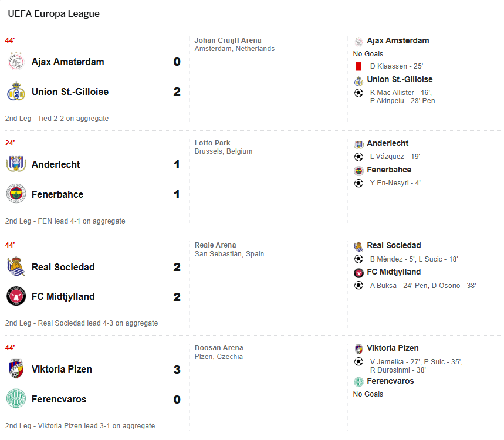Click the small Fenerbahce crest in scorers column

pos(358,171)
